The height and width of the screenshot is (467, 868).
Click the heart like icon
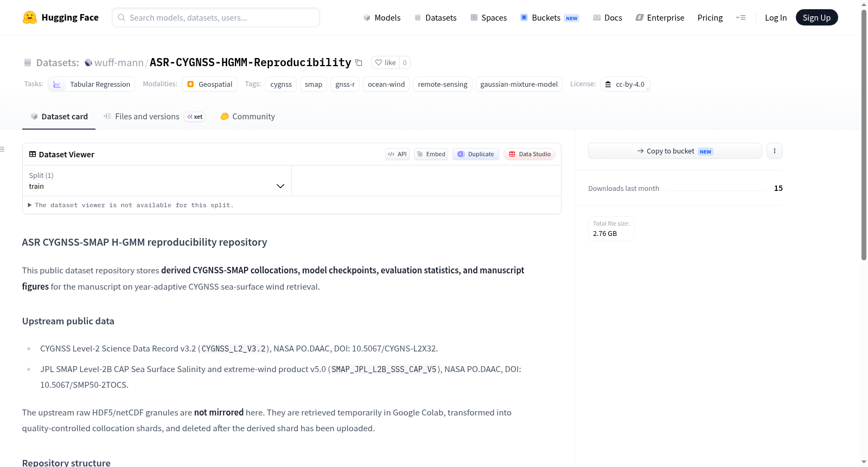379,62
